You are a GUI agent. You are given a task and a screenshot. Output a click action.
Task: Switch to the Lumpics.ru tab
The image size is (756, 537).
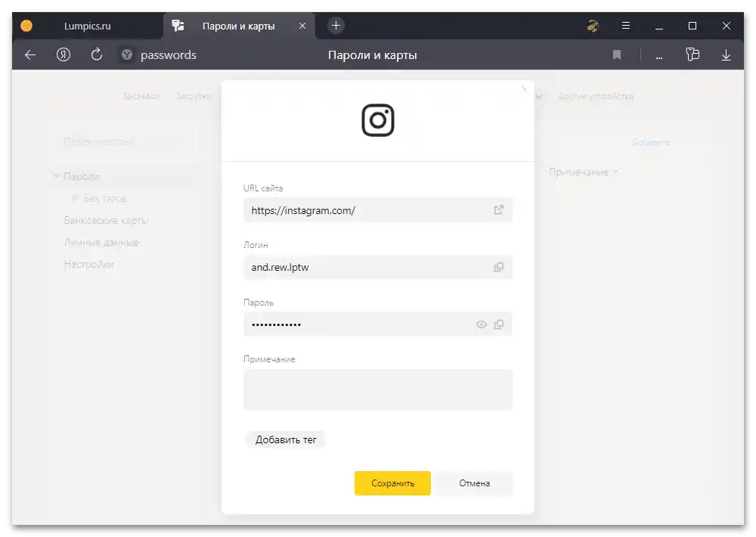[x=87, y=26]
